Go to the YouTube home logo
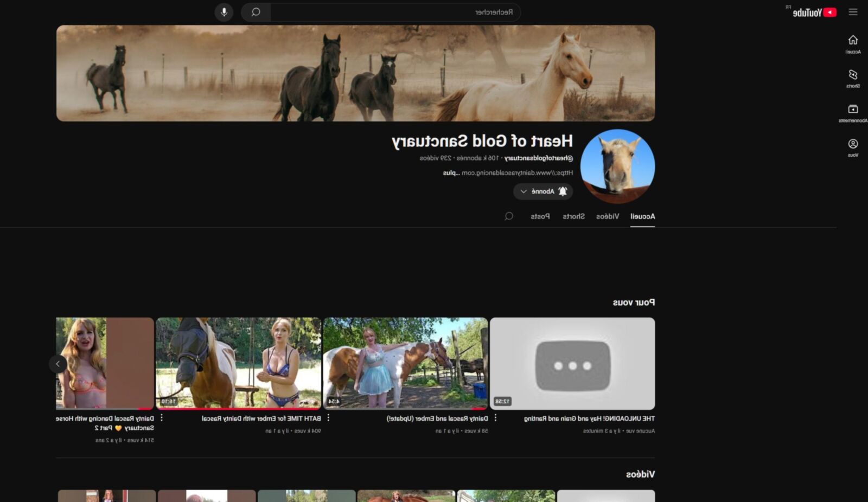Screen dimensions: 868x502 click(x=814, y=12)
